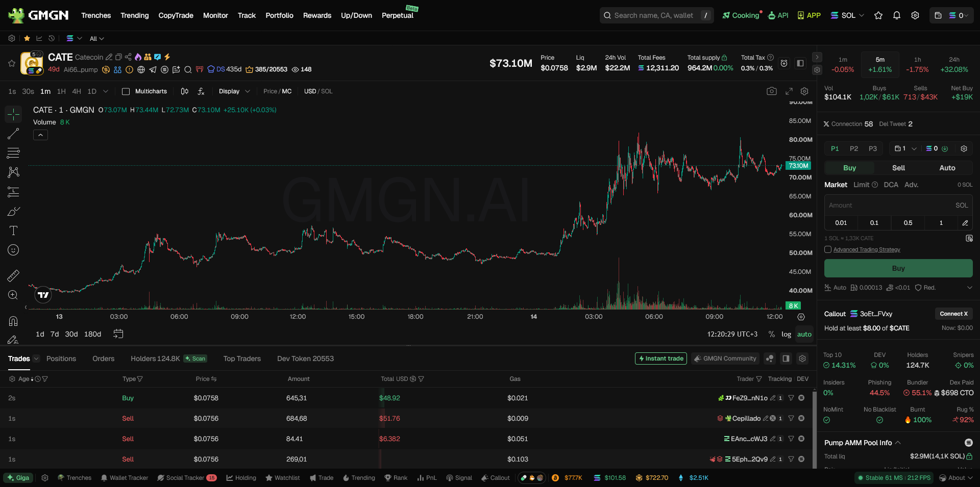Open the go-to-date calendar icon

tap(118, 334)
